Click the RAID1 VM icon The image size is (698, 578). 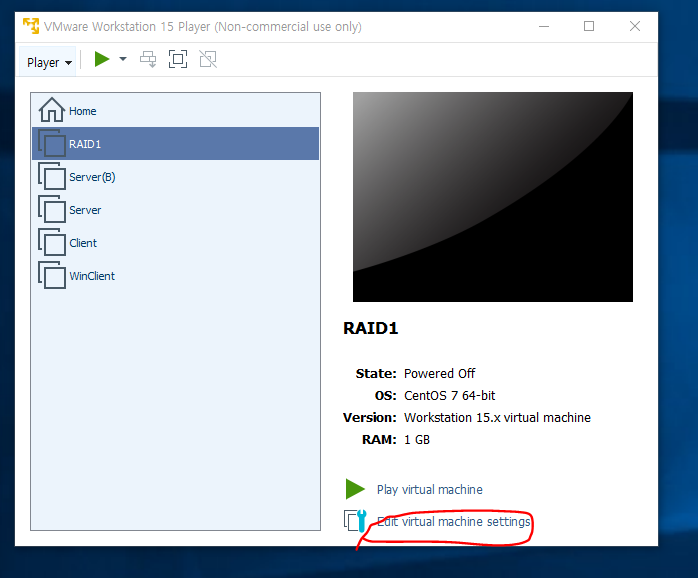(x=52, y=143)
